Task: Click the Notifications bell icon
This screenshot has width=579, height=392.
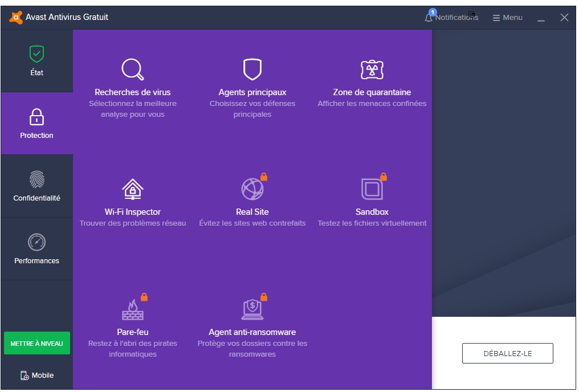Action: tap(429, 18)
